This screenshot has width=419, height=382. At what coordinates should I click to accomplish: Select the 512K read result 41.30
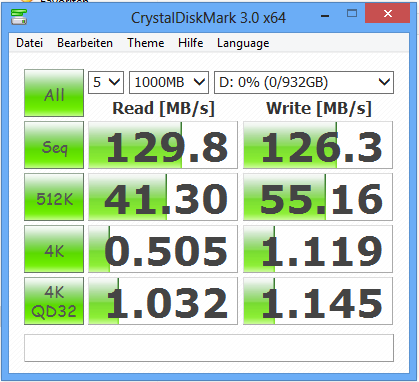click(x=163, y=197)
